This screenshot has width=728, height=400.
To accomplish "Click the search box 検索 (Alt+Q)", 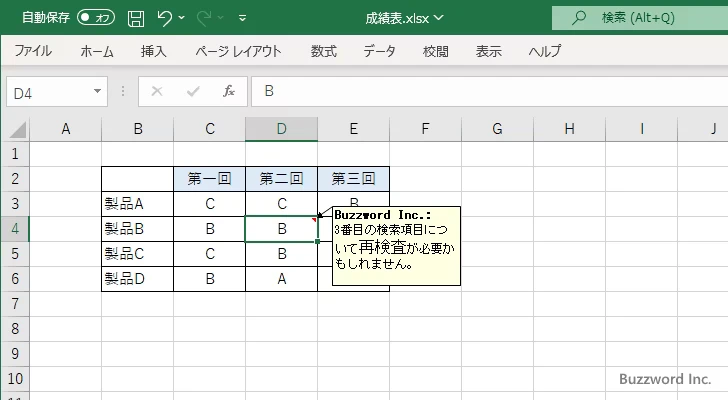I will pos(640,18).
